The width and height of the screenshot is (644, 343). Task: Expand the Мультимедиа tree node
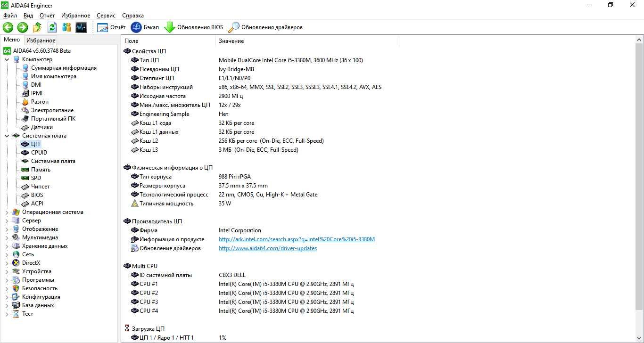click(7, 237)
